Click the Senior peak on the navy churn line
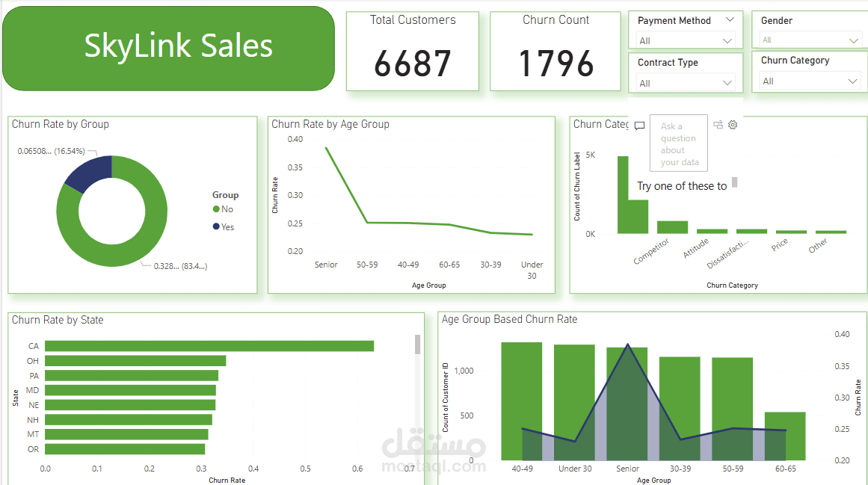The image size is (868, 485). [627, 345]
